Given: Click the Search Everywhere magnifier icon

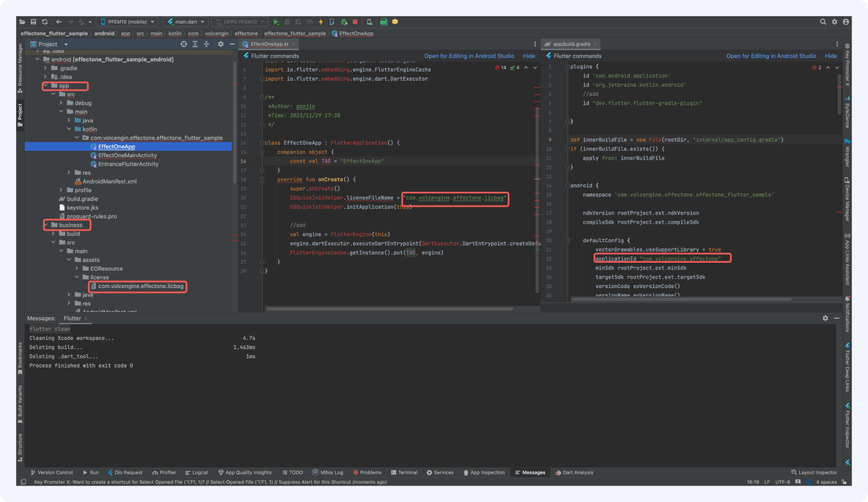Looking at the screenshot, I should coord(823,22).
